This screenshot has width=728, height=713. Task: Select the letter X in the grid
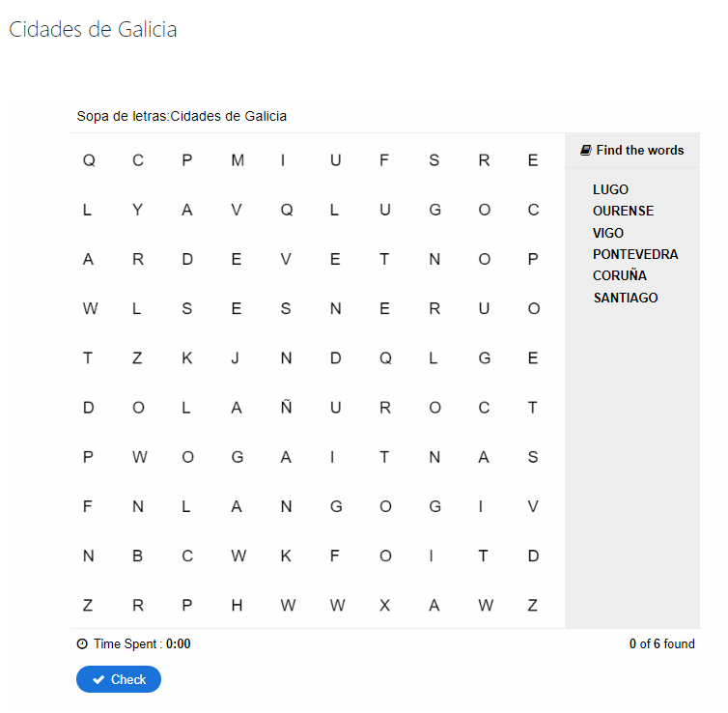(x=384, y=606)
